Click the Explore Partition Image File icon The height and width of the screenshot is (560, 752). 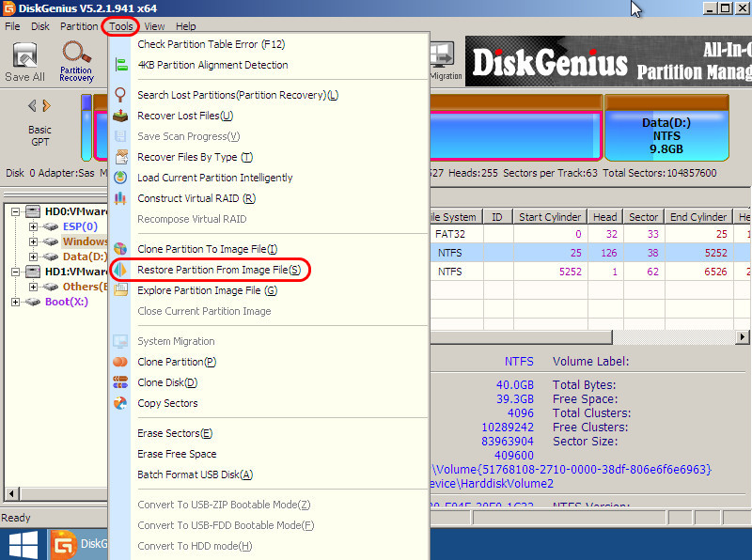[120, 290]
